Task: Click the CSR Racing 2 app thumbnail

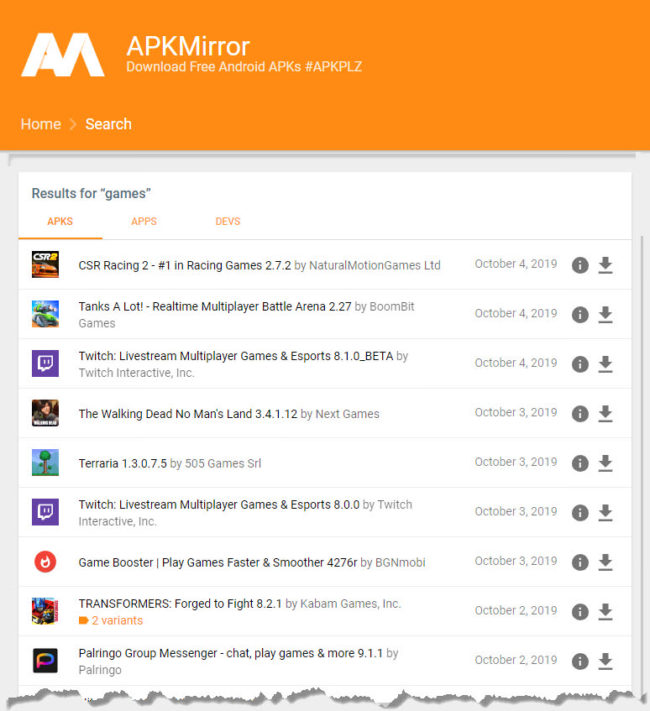Action: 45,264
